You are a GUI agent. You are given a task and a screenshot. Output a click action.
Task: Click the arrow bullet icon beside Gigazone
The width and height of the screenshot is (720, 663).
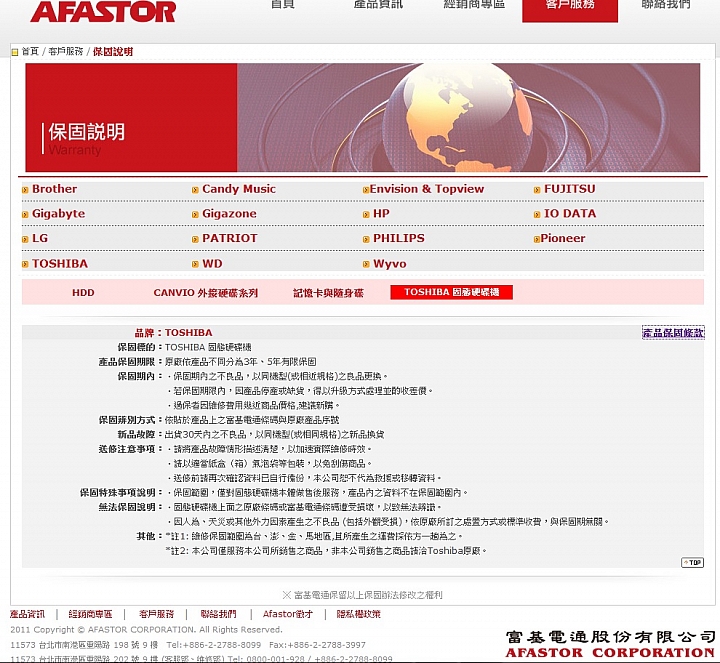click(x=195, y=214)
